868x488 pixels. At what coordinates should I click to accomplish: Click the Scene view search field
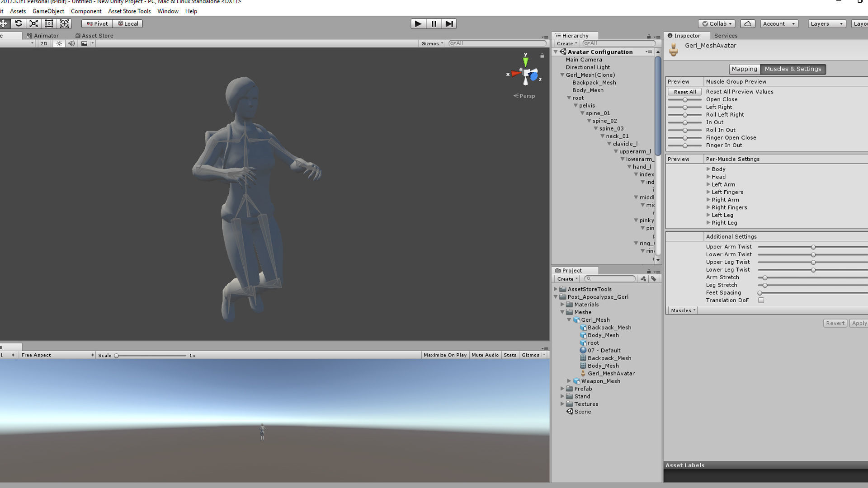tap(497, 43)
